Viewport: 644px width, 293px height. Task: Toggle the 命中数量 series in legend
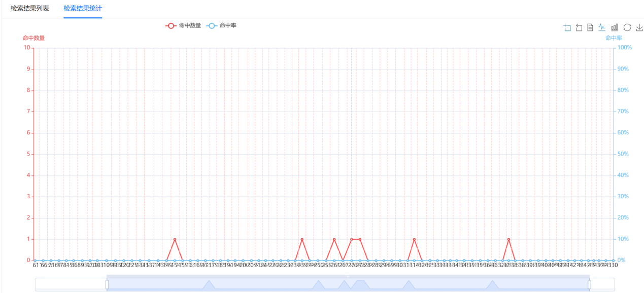183,25
